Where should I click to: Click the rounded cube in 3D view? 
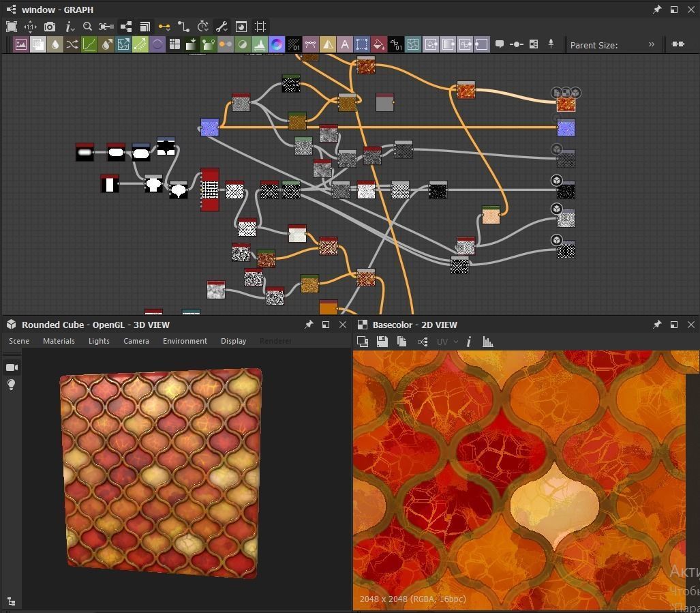[x=162, y=473]
